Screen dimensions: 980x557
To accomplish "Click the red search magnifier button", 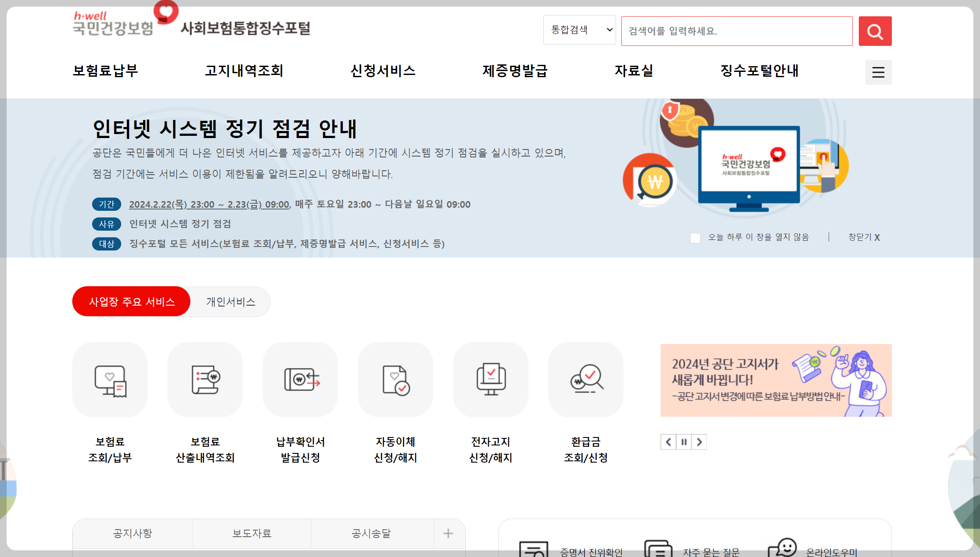I will coord(875,31).
